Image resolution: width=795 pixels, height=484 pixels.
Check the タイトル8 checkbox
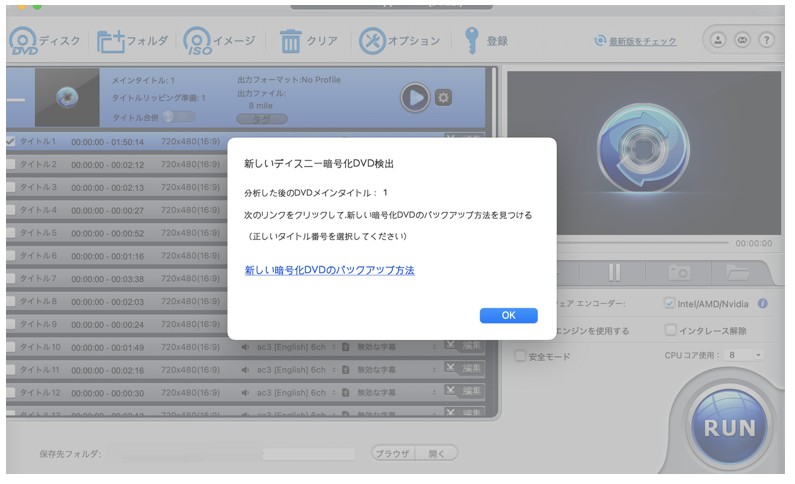click(x=10, y=301)
